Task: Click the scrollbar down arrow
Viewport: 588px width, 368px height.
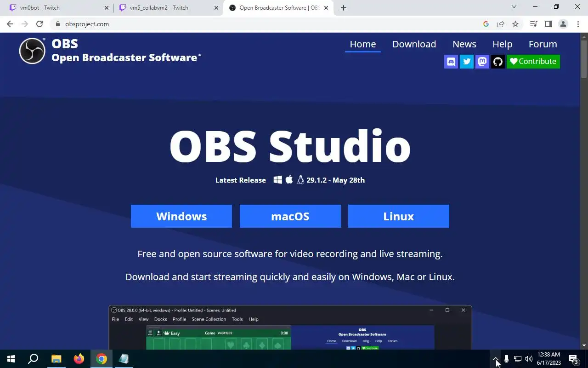Action: click(584, 345)
